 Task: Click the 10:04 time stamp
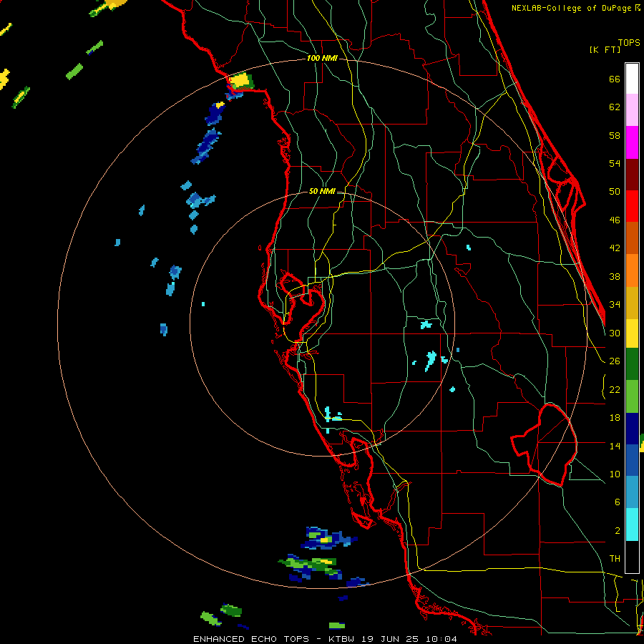(x=441, y=639)
